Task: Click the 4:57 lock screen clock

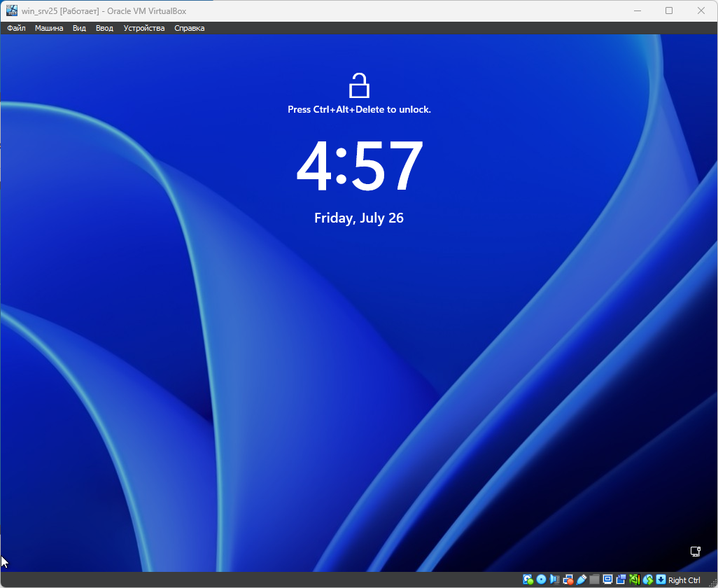Action: 360,165
